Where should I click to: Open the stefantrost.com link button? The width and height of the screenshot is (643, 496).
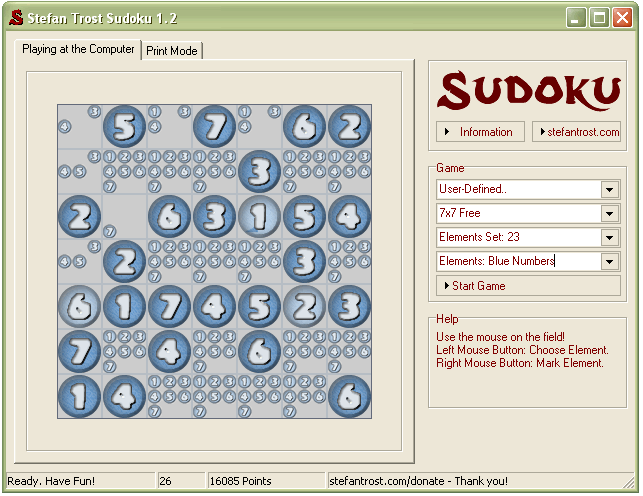(577, 132)
